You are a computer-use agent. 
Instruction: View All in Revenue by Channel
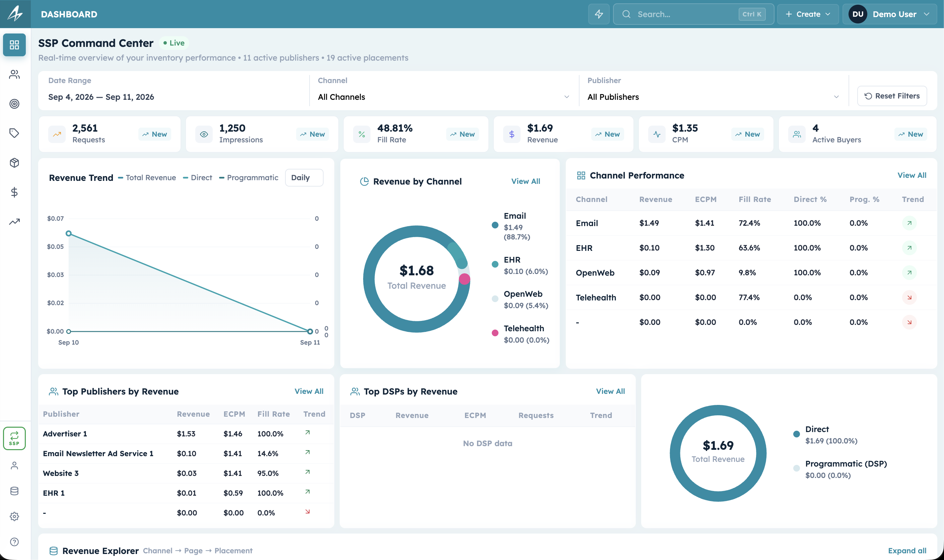pos(525,182)
